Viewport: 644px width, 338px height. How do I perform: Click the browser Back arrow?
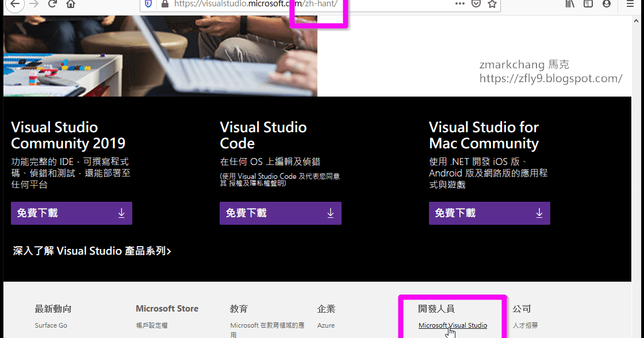15,4
